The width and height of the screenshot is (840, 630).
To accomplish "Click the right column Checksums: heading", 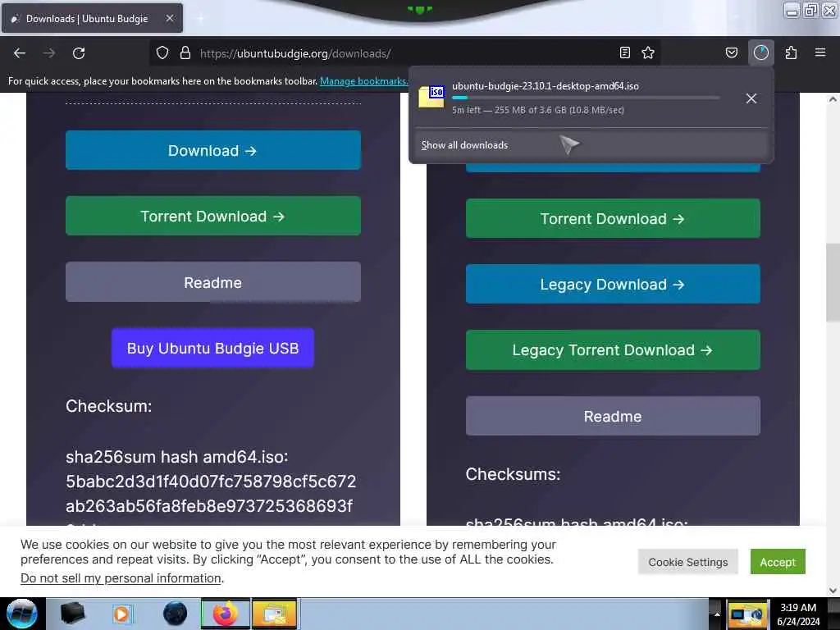I will [x=513, y=474].
